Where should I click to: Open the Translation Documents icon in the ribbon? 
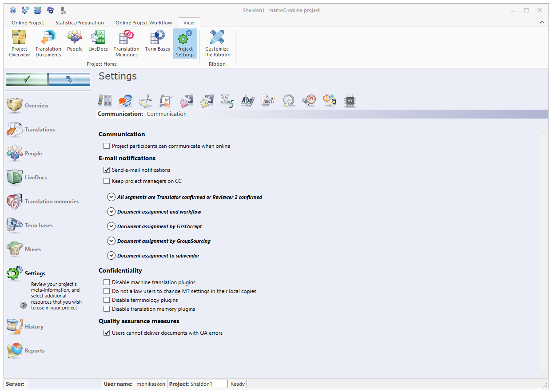[x=48, y=43]
